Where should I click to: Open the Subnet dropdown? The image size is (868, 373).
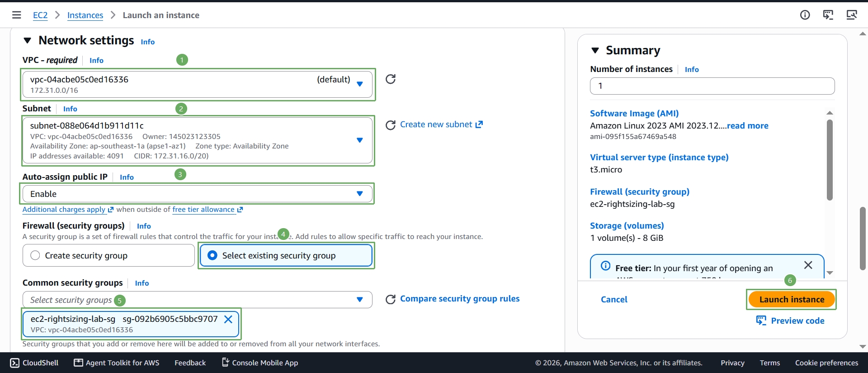(x=198, y=140)
